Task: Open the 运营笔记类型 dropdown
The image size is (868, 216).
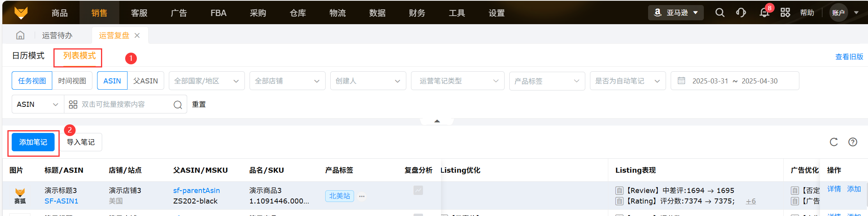Action: [x=458, y=81]
